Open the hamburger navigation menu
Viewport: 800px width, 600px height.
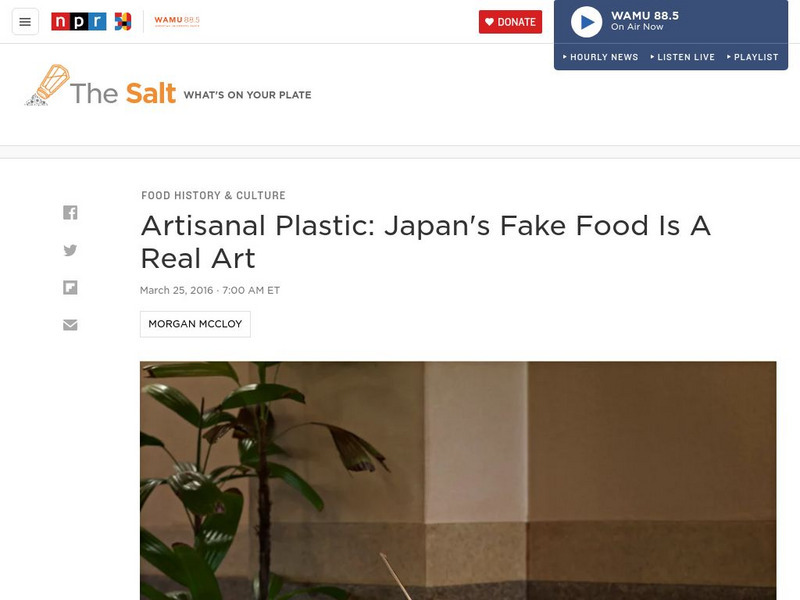tap(25, 22)
